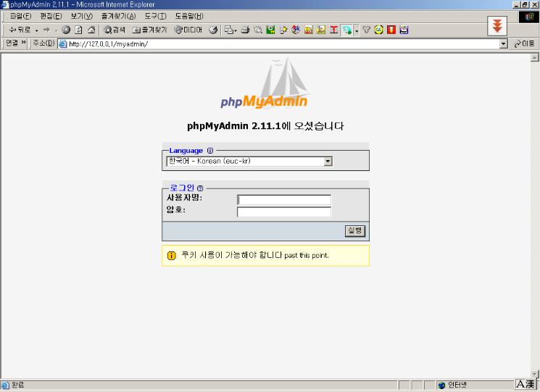
Task: Expand the Links (연결) toolbar chevron
Action: 24,42
